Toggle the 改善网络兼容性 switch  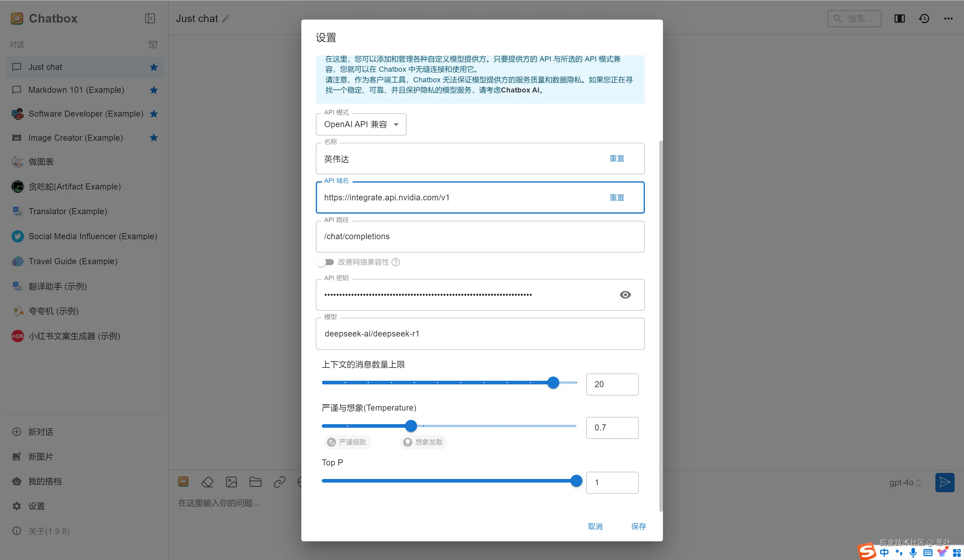(325, 262)
